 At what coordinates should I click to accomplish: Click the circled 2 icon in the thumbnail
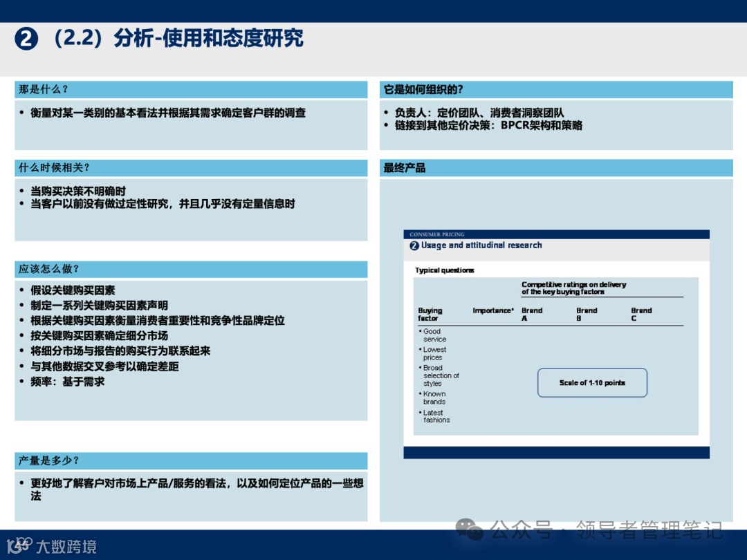(x=414, y=245)
